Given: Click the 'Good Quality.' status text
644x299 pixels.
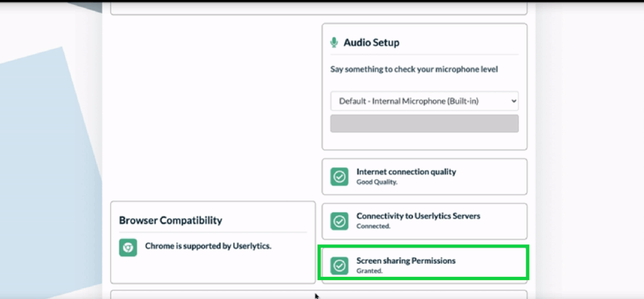Looking at the screenshot, I should coord(377,182).
